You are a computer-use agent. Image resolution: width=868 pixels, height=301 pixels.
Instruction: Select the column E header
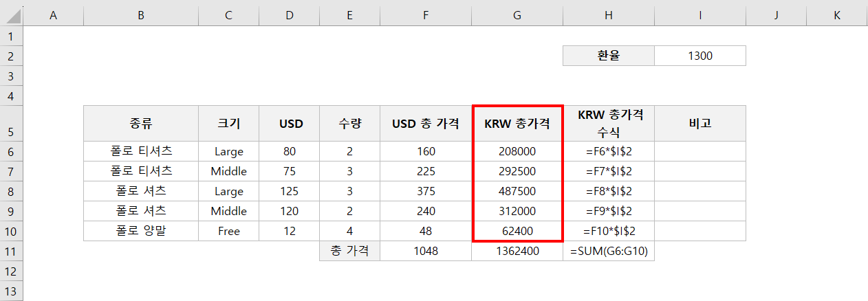click(x=349, y=14)
